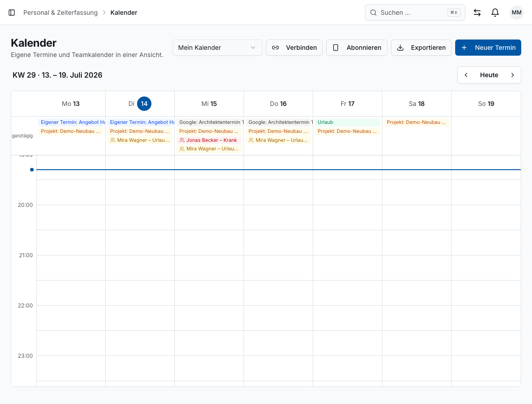Open Wednesday's Projekt: Demo-Neubau event
The width and height of the screenshot is (532, 404).
pos(209,131)
